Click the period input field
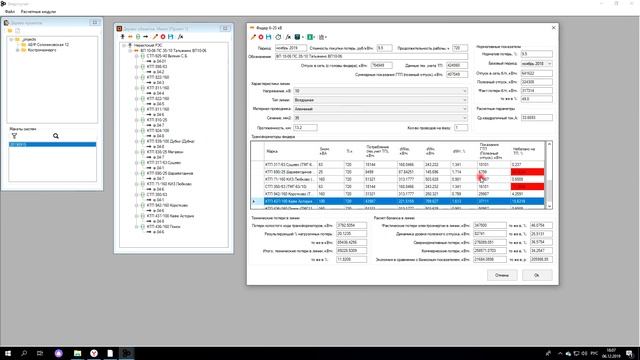640x360 pixels. [290, 48]
